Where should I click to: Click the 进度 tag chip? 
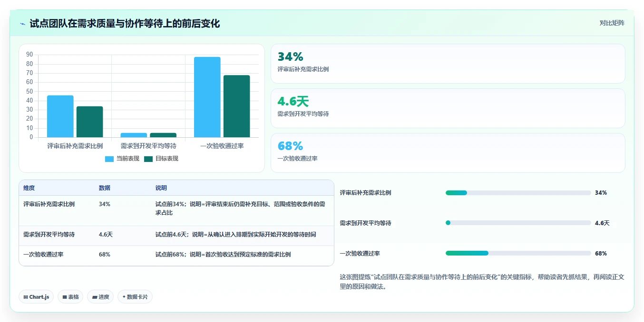point(100,297)
